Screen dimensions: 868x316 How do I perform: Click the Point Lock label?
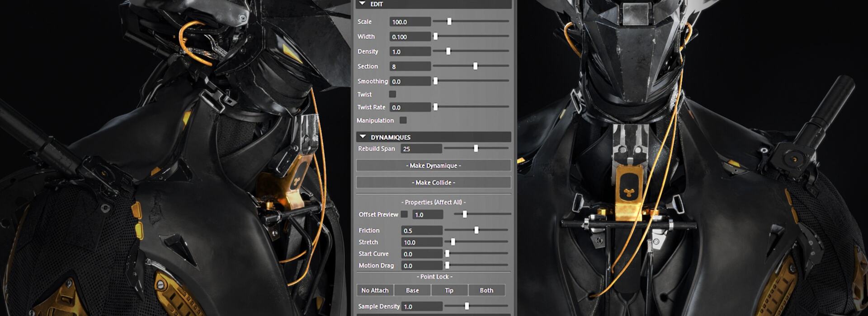click(434, 277)
